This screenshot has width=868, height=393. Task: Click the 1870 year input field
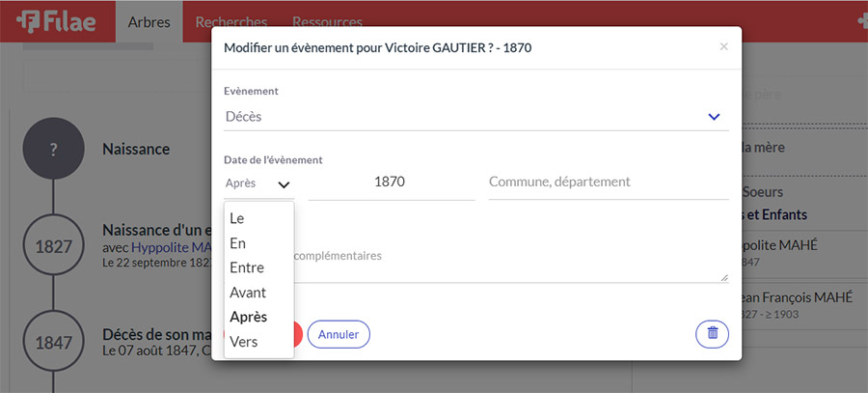coord(391,182)
